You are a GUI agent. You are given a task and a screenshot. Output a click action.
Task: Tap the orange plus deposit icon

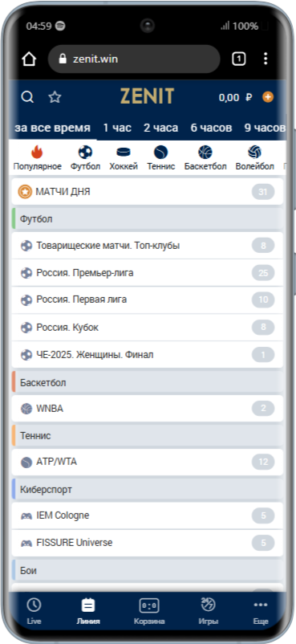(268, 97)
